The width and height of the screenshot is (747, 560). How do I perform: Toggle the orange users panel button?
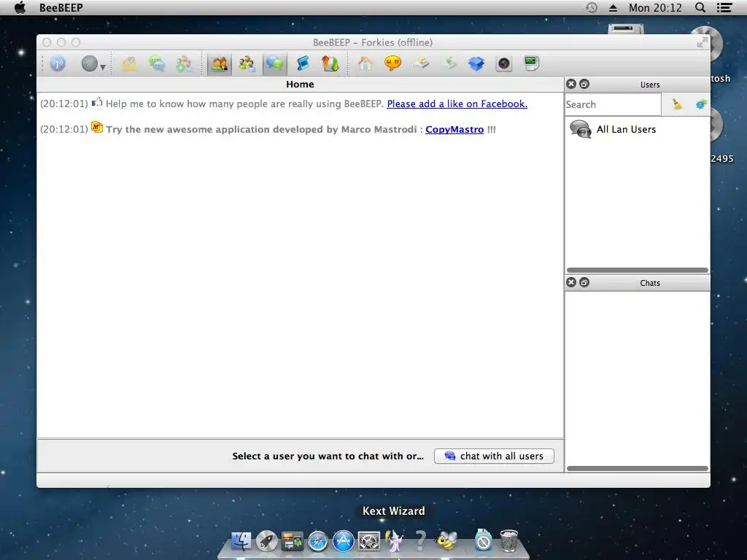point(219,63)
